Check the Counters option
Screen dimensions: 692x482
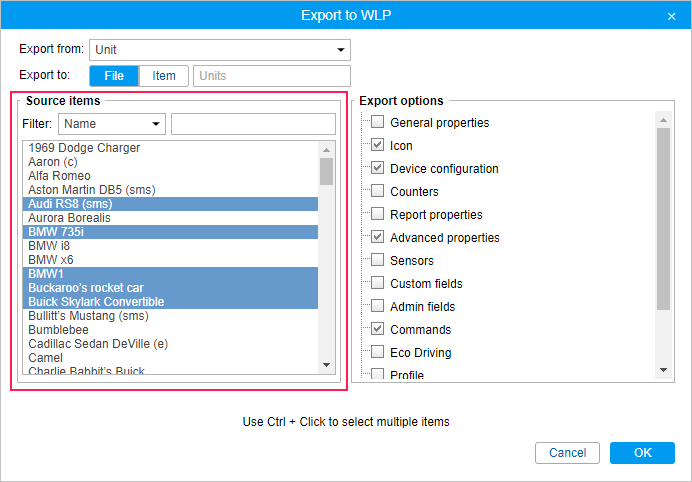tap(378, 192)
